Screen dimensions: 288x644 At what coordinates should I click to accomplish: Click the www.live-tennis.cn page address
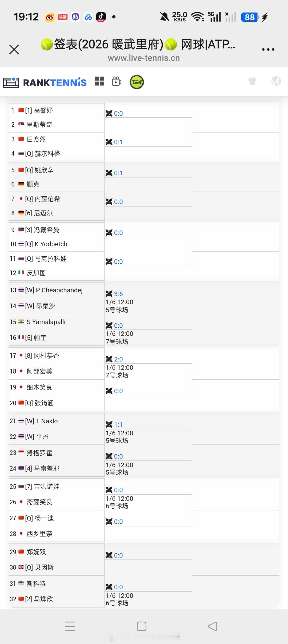(144, 58)
